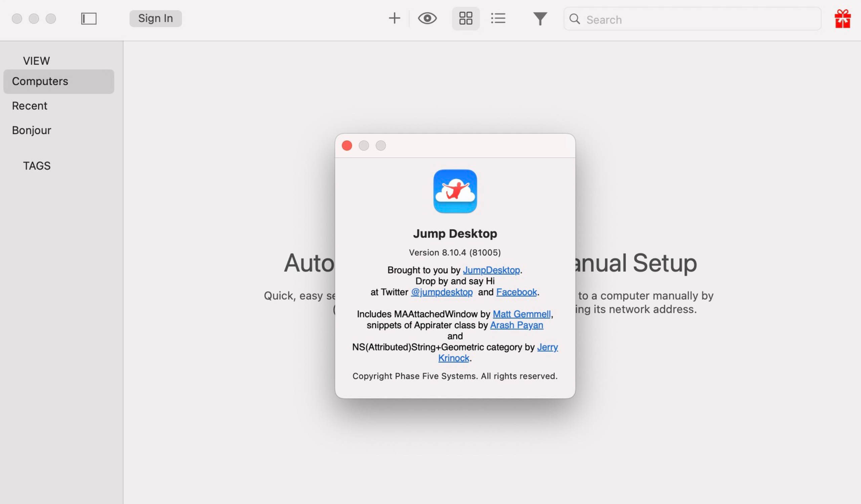Click the @jumpdesktop Twitter link
This screenshot has width=861, height=504.
coord(441,292)
